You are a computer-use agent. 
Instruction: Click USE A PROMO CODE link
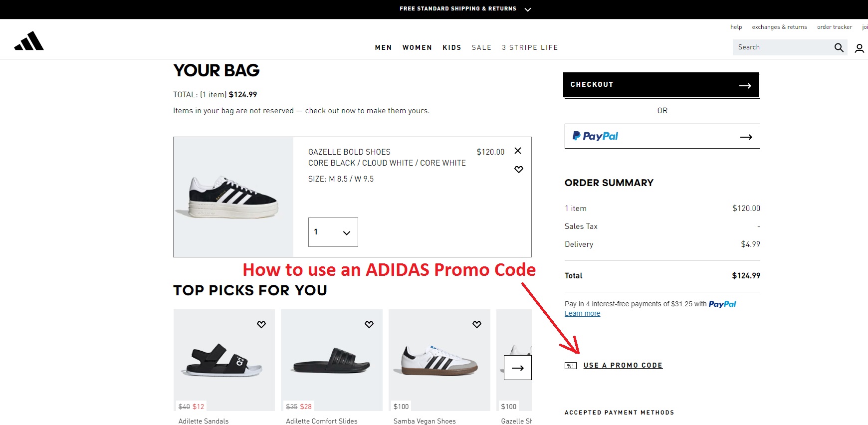[623, 365]
